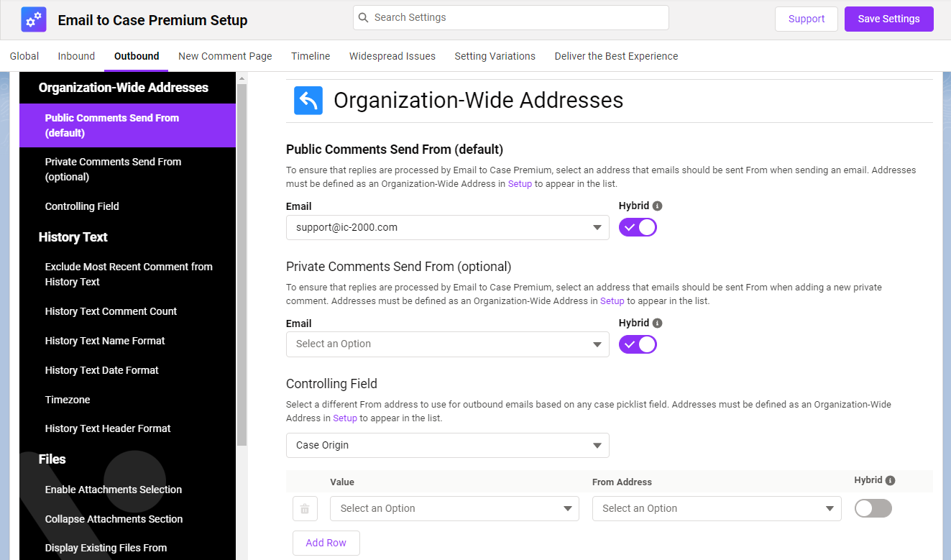Click the blue reply arrow section icon
Viewport: 951px width, 560px height.
click(x=308, y=101)
